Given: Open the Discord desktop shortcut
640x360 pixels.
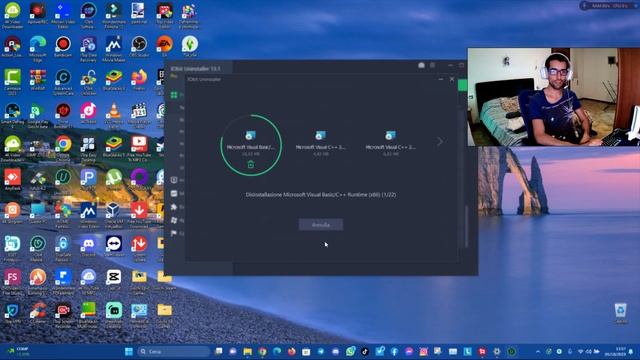Looking at the screenshot, I should [x=88, y=247].
